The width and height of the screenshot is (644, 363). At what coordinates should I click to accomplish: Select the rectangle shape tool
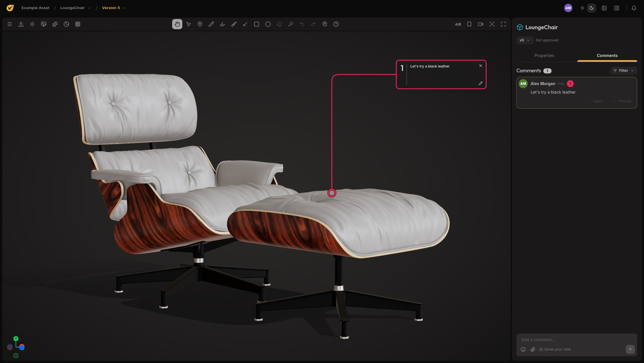(x=257, y=24)
